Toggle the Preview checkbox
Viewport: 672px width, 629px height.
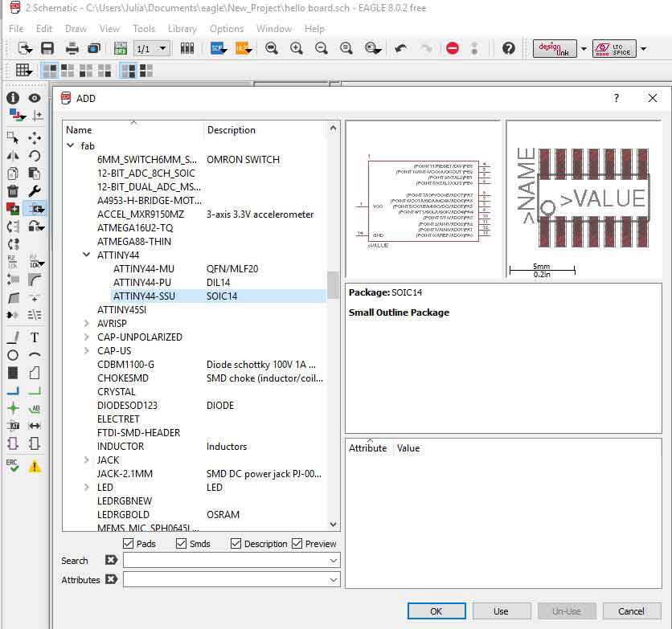[x=297, y=543]
